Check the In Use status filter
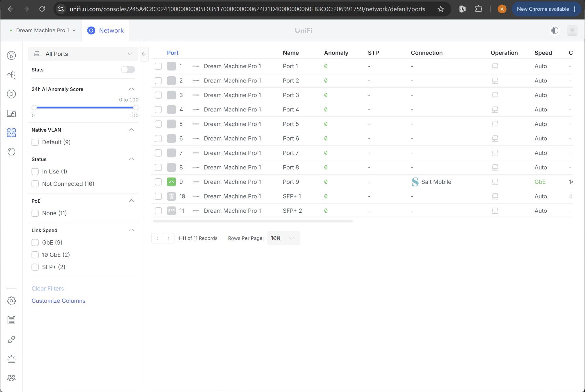Screen dimensions: 585x392 [x=35, y=171]
